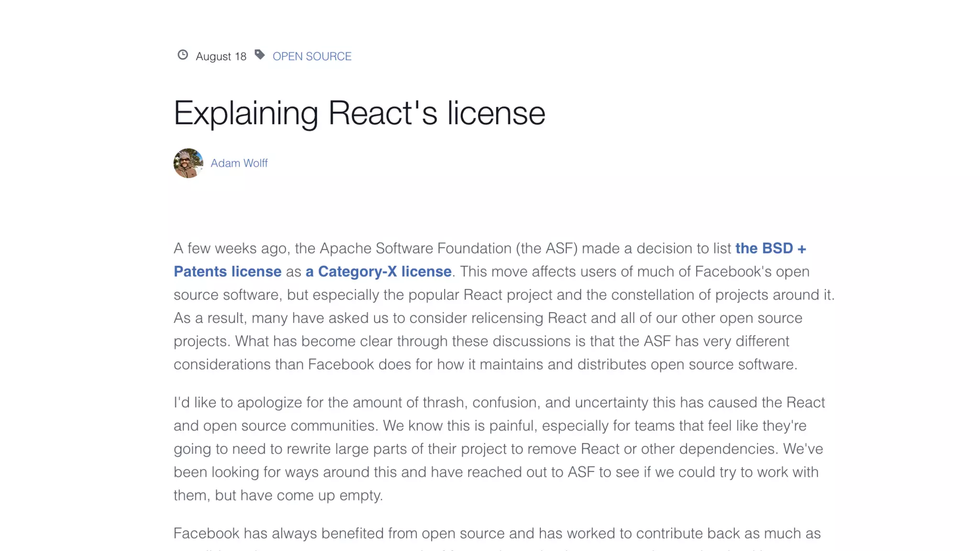980x551 pixels.
Task: Open the OPEN SOURCE category link
Action: click(312, 56)
